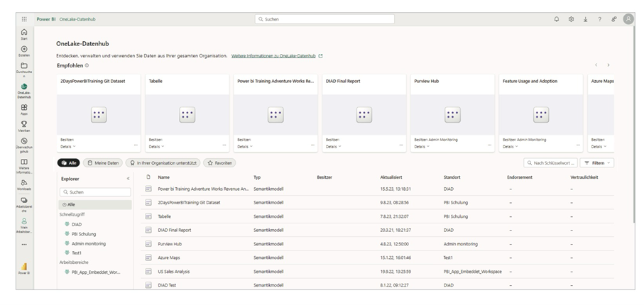
Task: Open the user account avatar
Action: [628, 19]
